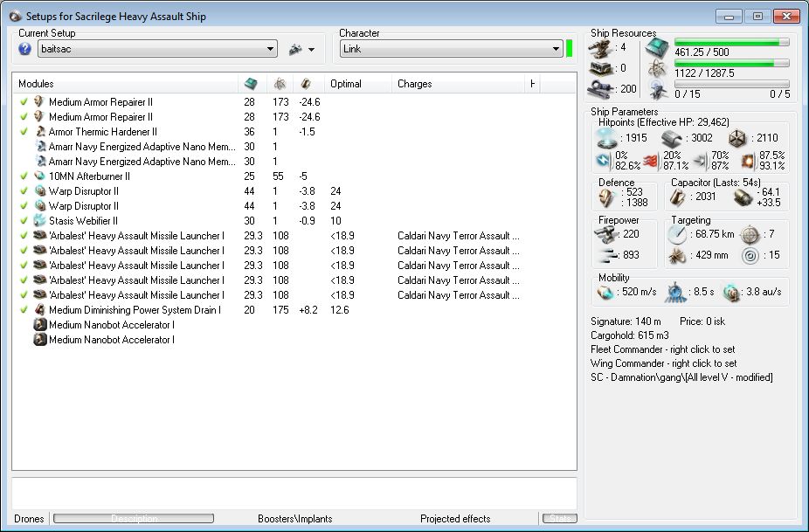
Task: Open the ship icon's dropdown arrow
Action: pos(311,50)
